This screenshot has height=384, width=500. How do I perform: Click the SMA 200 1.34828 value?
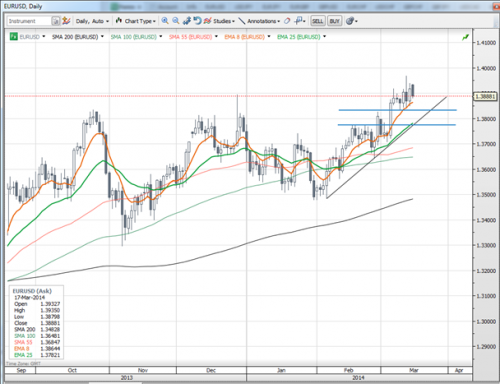[50, 329]
